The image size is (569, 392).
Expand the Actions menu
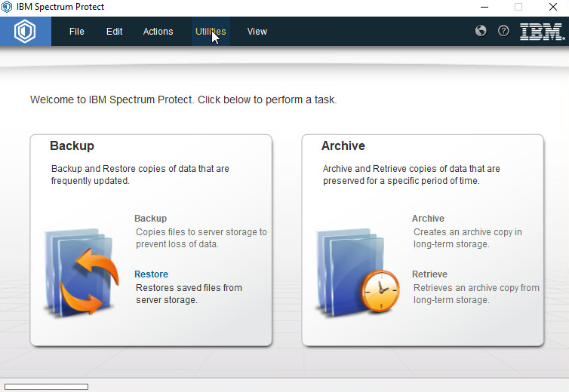(158, 32)
